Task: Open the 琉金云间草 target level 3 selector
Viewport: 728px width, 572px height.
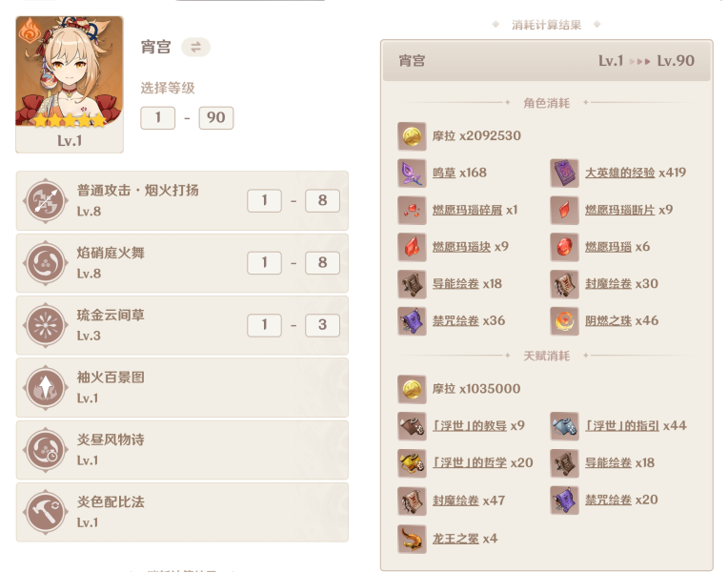Action: pos(322,325)
